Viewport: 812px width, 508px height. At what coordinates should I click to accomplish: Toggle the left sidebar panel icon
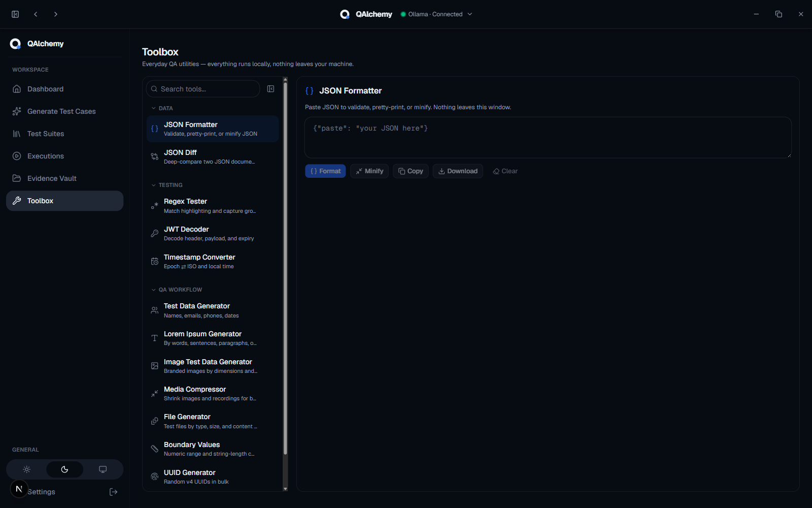click(15, 14)
